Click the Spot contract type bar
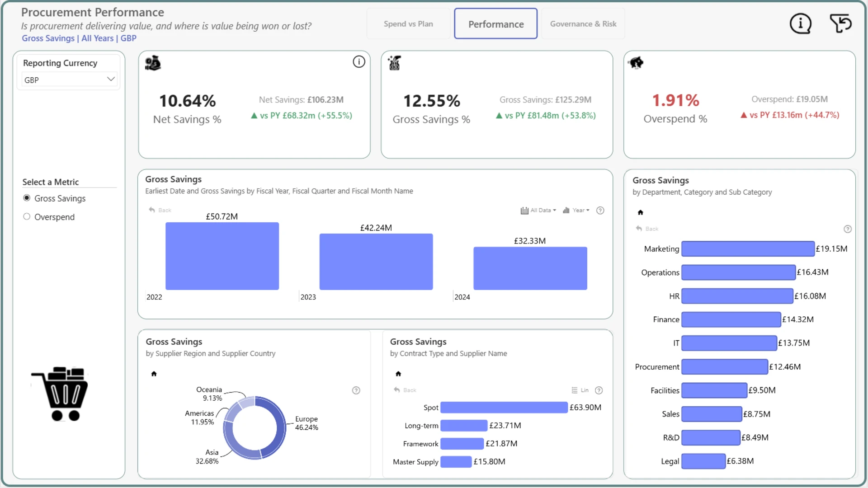The height and width of the screenshot is (488, 868). click(x=504, y=408)
